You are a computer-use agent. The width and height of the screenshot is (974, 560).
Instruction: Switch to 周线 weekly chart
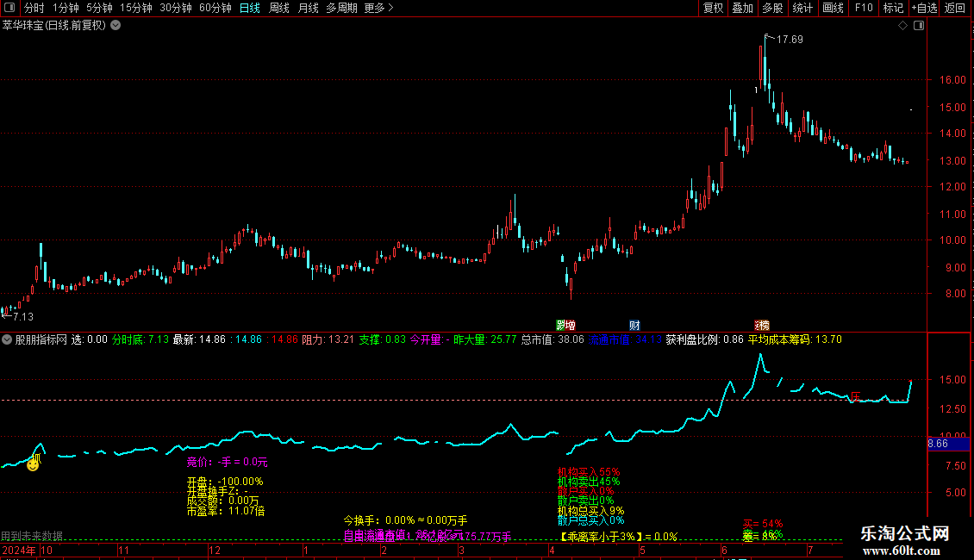279,8
